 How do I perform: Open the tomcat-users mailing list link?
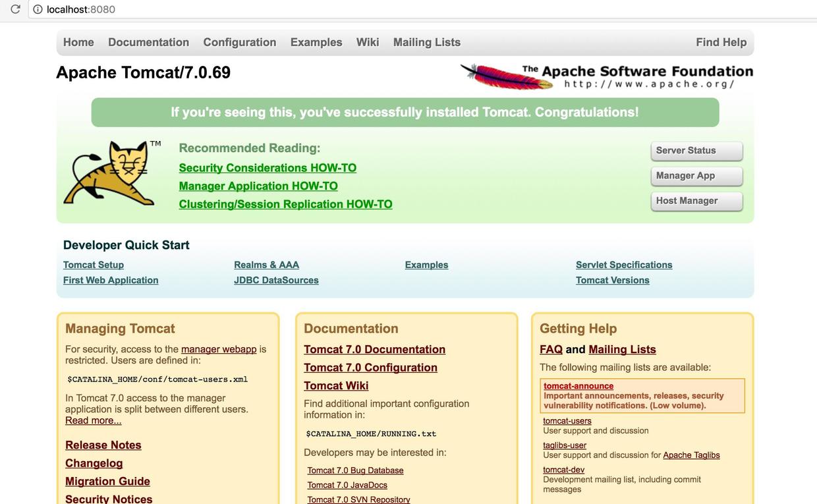pyautogui.click(x=567, y=421)
